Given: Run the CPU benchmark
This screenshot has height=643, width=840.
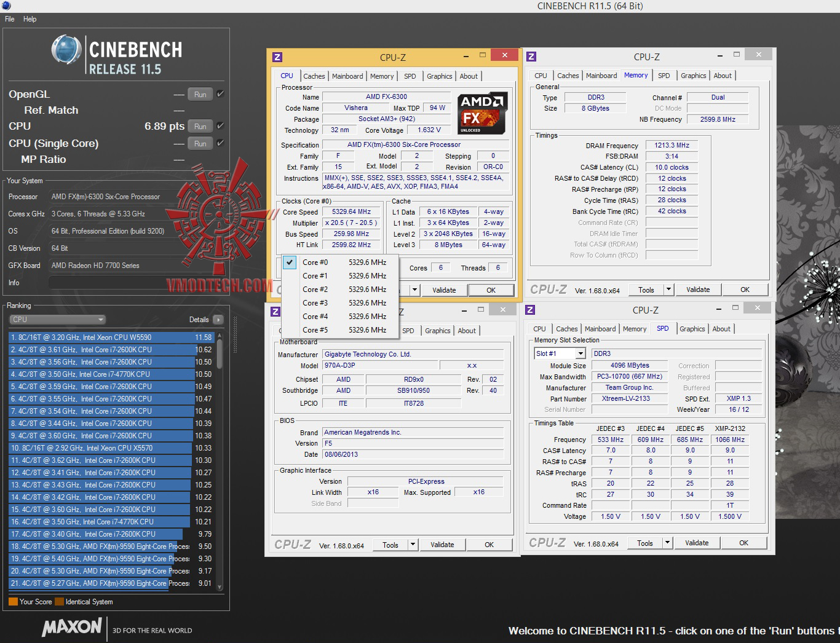Looking at the screenshot, I should [x=200, y=126].
